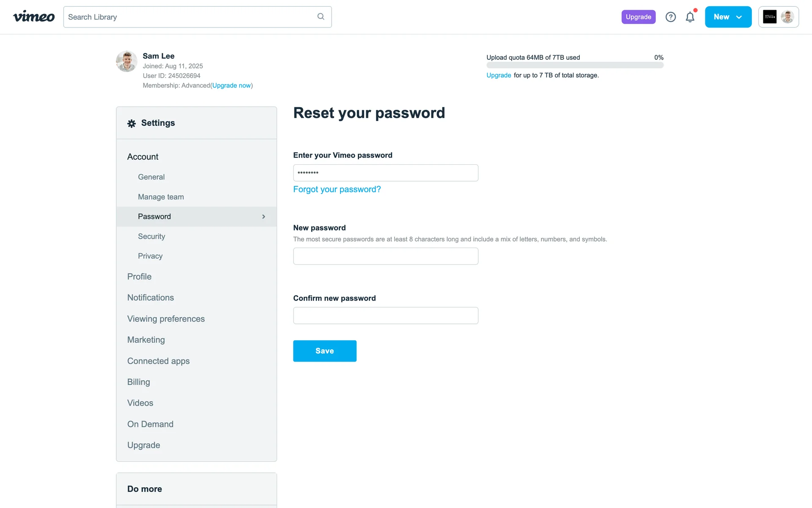The image size is (812, 508).
Task: Click the Confirm new password field
Action: (385, 315)
